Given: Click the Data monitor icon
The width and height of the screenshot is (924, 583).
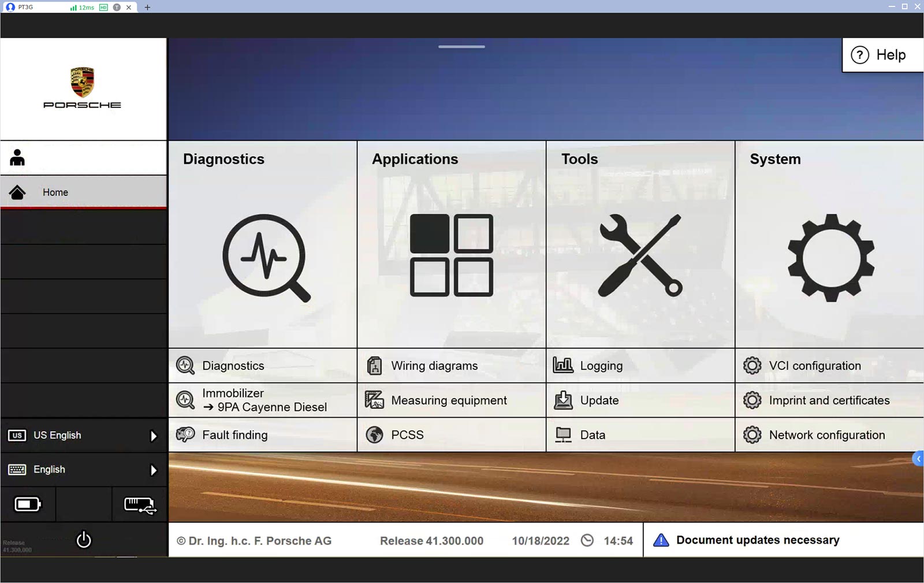Looking at the screenshot, I should pos(563,435).
